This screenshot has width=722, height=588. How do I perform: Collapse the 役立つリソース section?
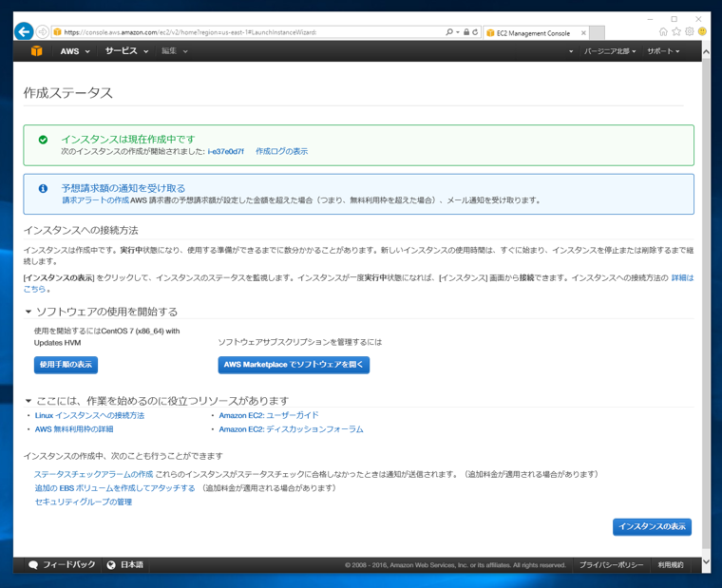[x=28, y=401]
